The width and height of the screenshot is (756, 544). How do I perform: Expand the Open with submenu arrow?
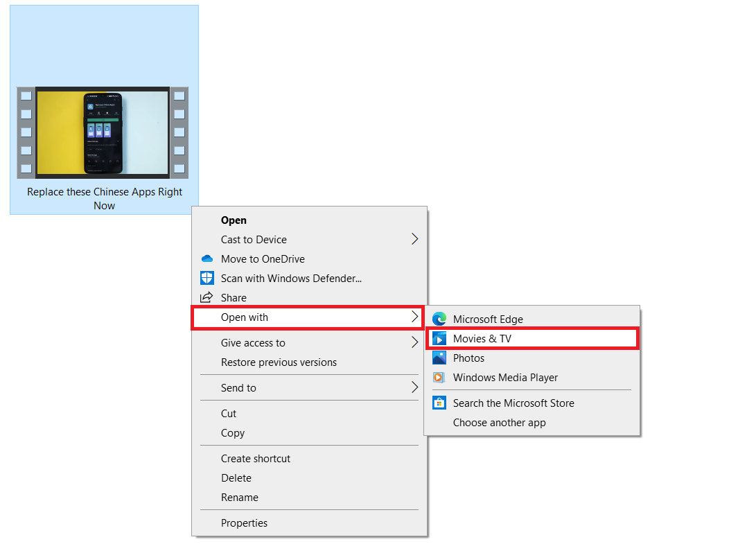pos(414,317)
